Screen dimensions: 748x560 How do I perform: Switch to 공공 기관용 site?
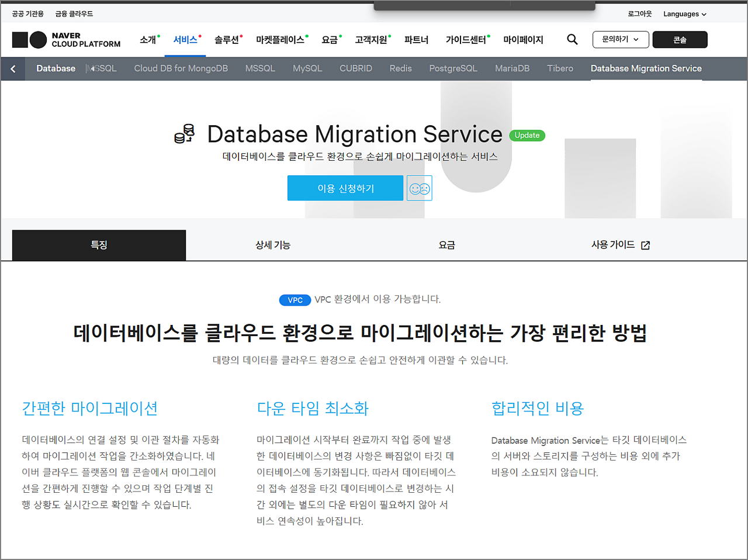[x=28, y=14]
